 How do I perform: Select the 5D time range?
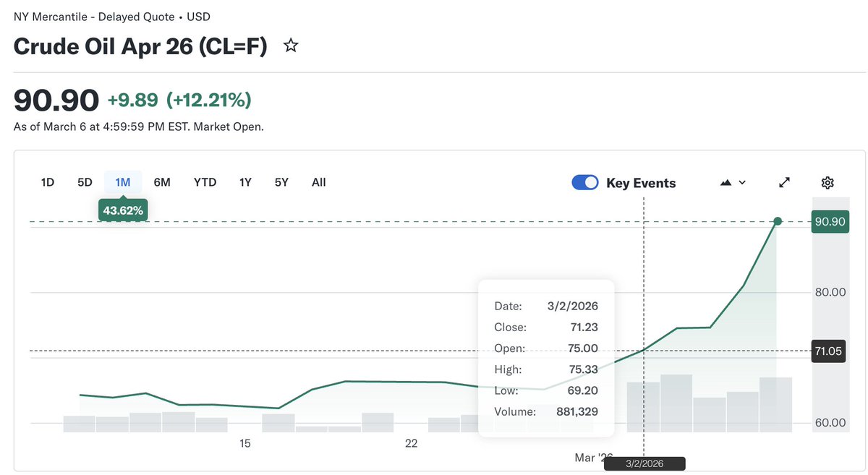click(x=85, y=182)
